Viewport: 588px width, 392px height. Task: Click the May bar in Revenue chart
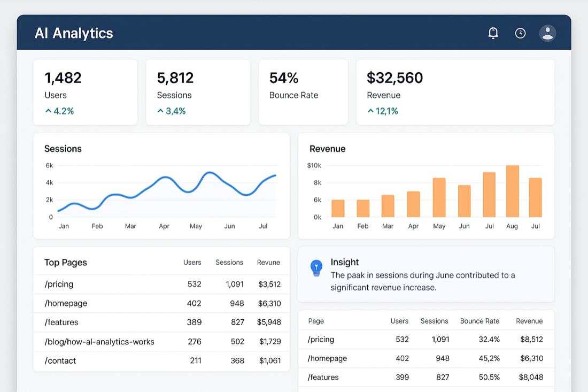click(439, 197)
